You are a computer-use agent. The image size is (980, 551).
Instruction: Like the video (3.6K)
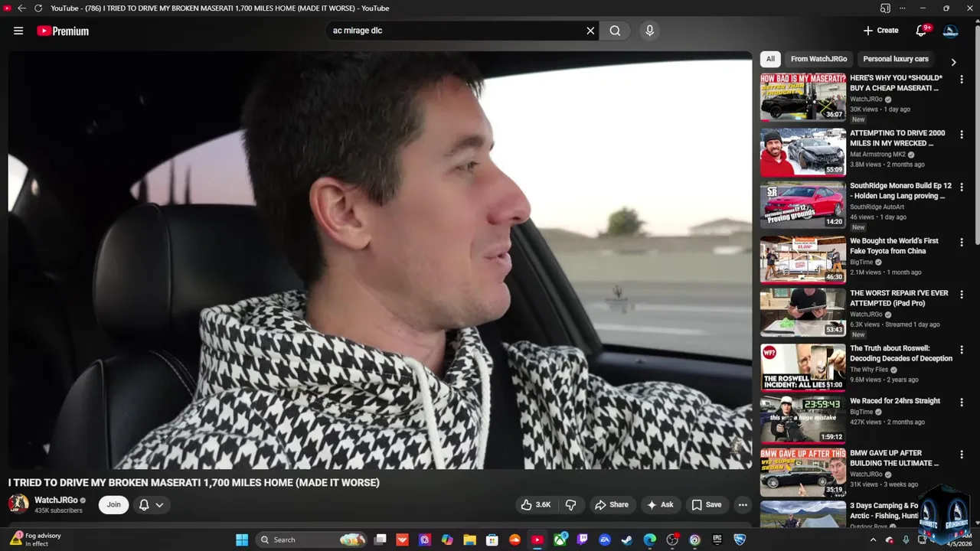[536, 505]
